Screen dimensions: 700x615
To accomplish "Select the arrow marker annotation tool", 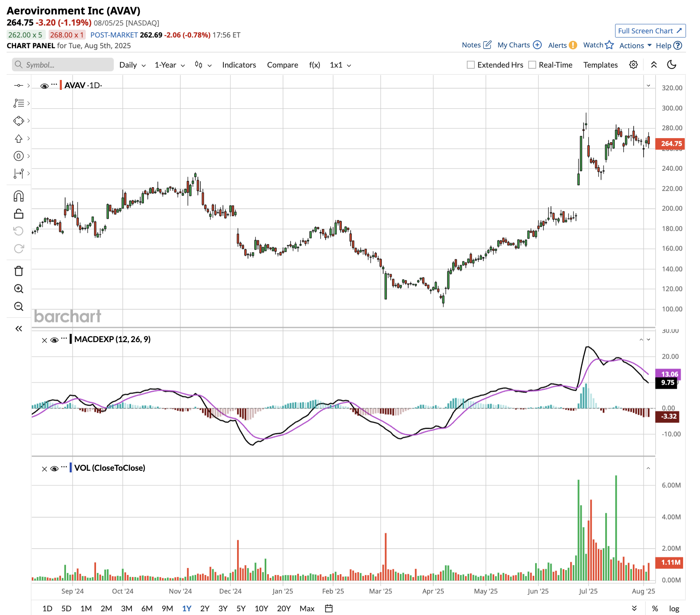I will pos(19,138).
